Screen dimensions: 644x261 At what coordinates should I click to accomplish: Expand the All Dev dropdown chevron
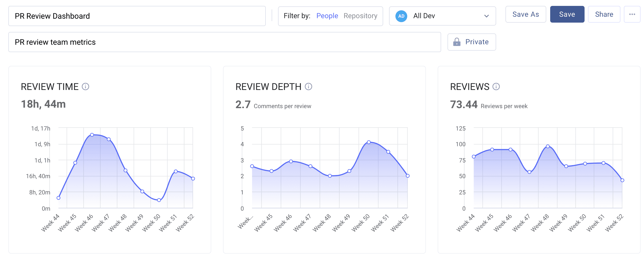click(486, 16)
